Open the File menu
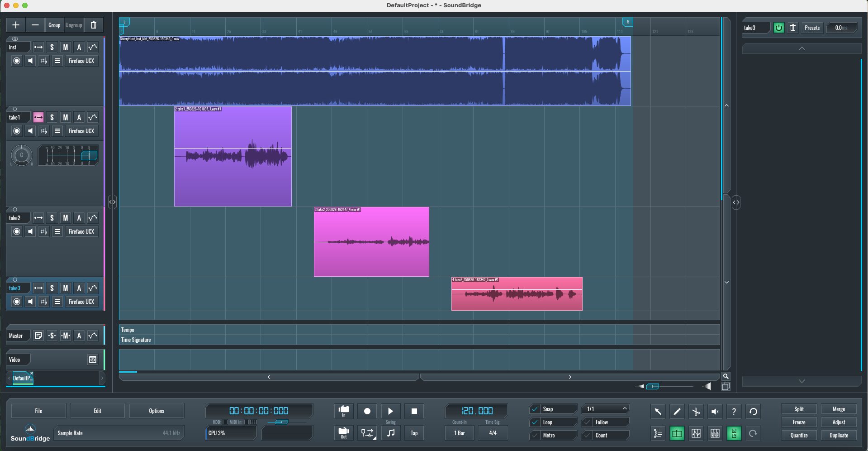Image resolution: width=868 pixels, height=451 pixels. [38, 411]
